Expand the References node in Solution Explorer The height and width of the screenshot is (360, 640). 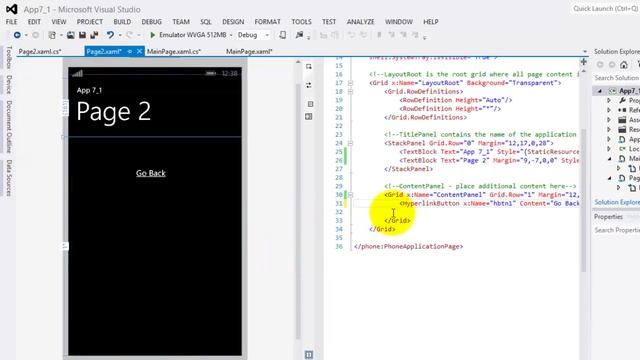[x=609, y=110]
